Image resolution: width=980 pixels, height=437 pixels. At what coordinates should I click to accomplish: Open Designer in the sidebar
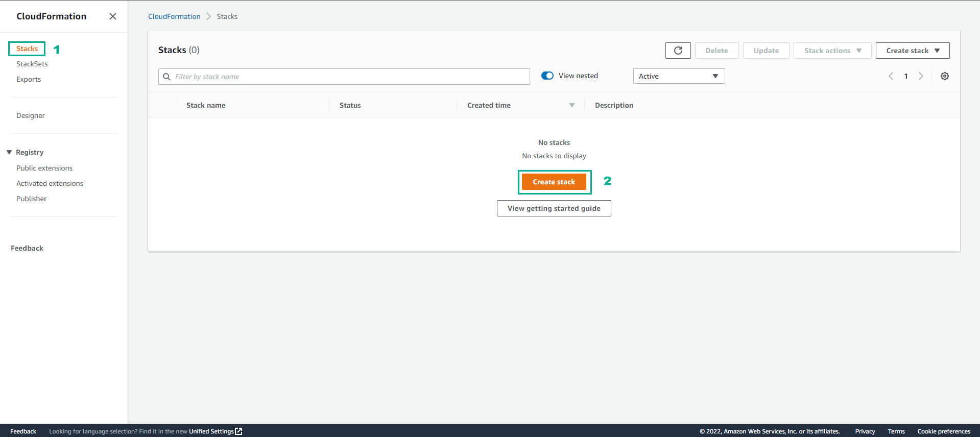click(x=31, y=115)
